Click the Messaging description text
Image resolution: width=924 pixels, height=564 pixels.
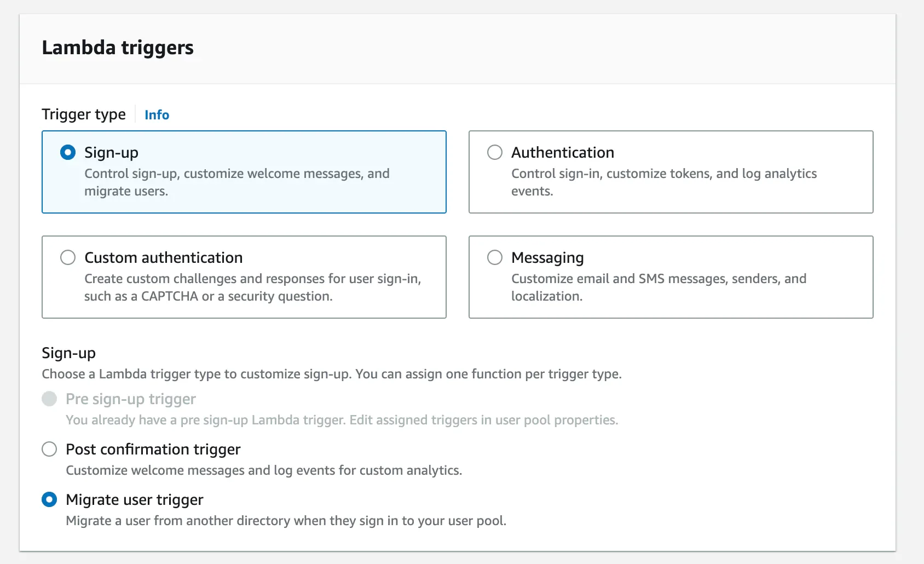pos(658,287)
